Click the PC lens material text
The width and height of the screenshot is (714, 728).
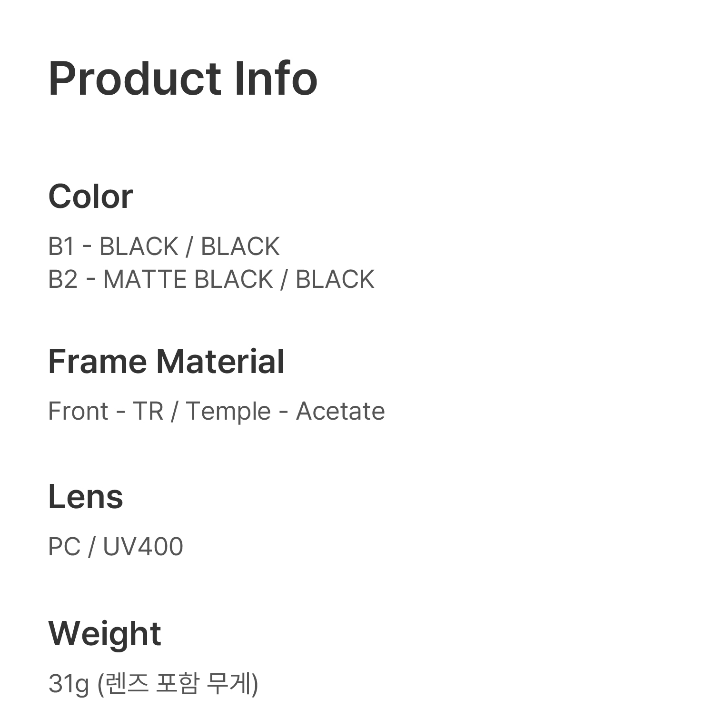pos(64,547)
